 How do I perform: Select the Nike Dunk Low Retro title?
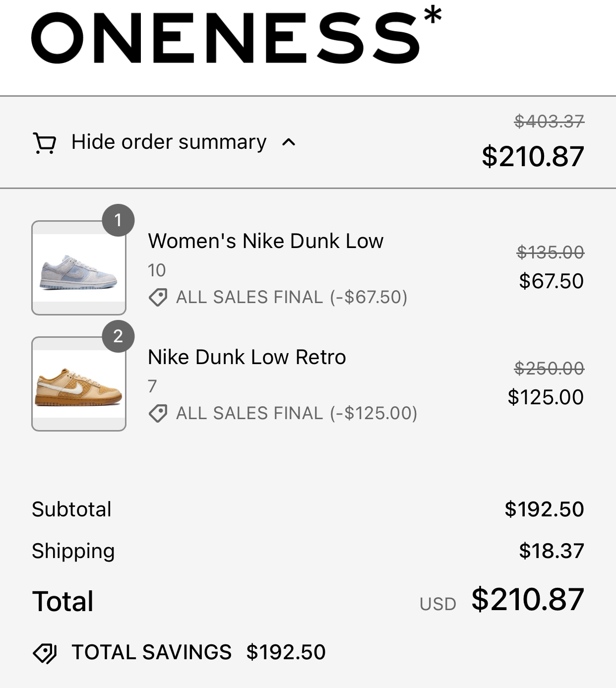coord(246,357)
